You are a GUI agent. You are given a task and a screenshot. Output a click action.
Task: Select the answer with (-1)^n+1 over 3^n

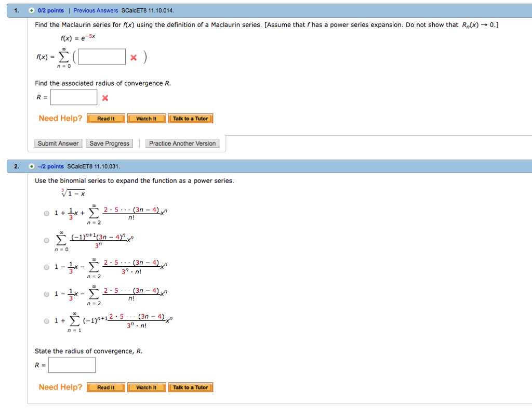[x=46, y=240]
